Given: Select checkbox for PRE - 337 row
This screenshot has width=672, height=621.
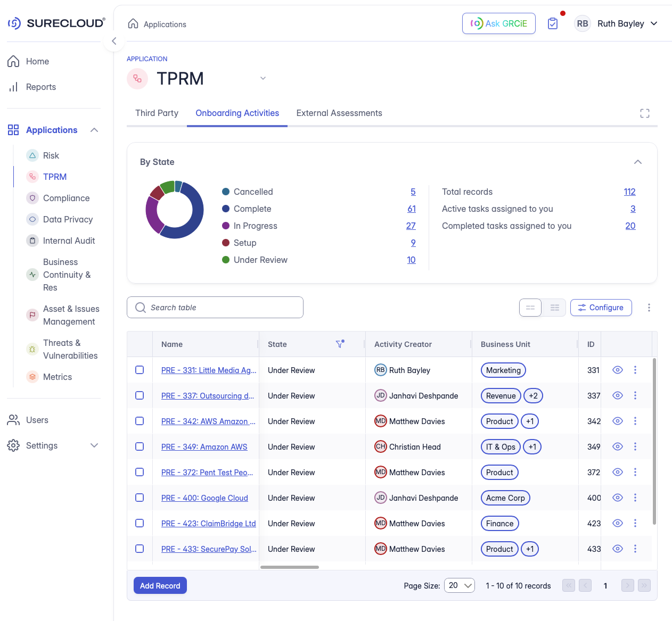Looking at the screenshot, I should coord(140,395).
